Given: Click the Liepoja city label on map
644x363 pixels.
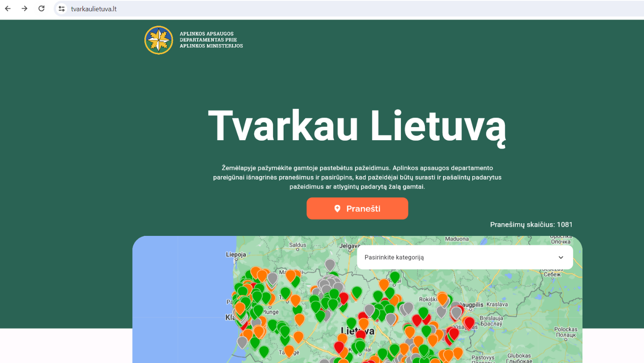Looking at the screenshot, I should [x=236, y=254].
